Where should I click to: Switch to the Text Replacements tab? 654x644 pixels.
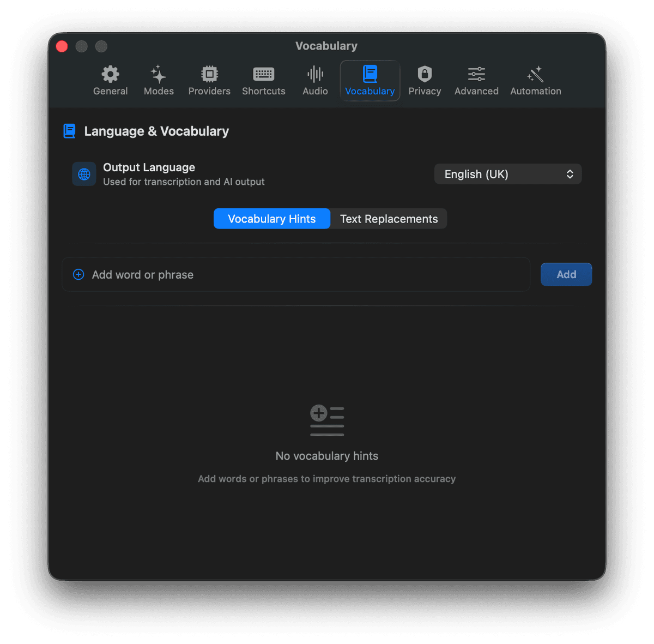[389, 219]
